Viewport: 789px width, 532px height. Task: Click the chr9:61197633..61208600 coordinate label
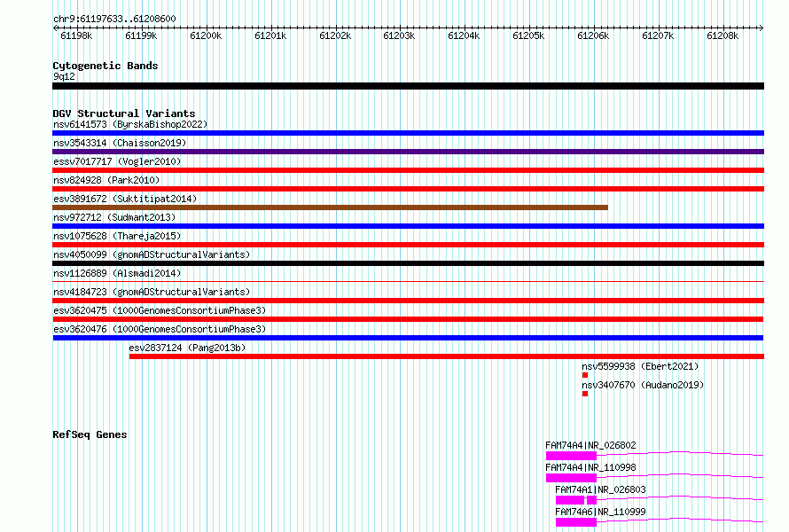pyautogui.click(x=114, y=19)
